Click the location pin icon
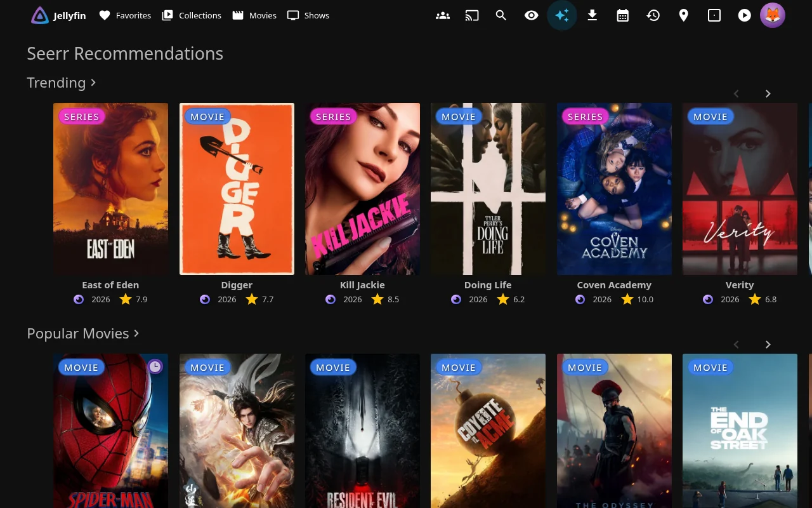Image resolution: width=812 pixels, height=508 pixels. [684, 15]
